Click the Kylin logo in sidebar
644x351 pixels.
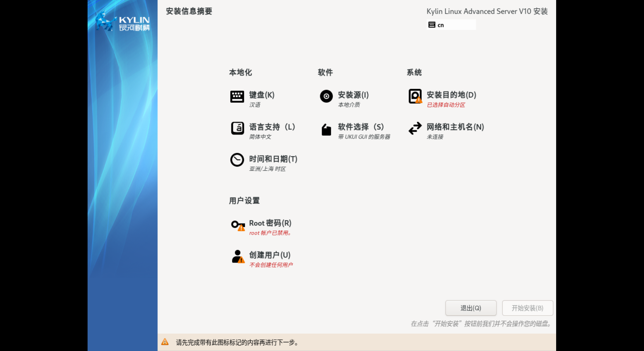pyautogui.click(x=123, y=21)
